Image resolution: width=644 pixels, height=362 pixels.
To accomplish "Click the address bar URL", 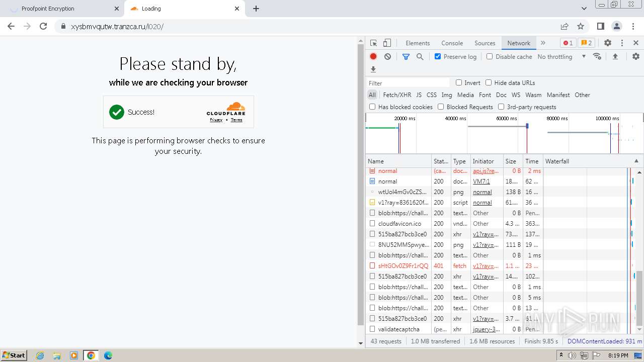I will click(x=117, y=27).
